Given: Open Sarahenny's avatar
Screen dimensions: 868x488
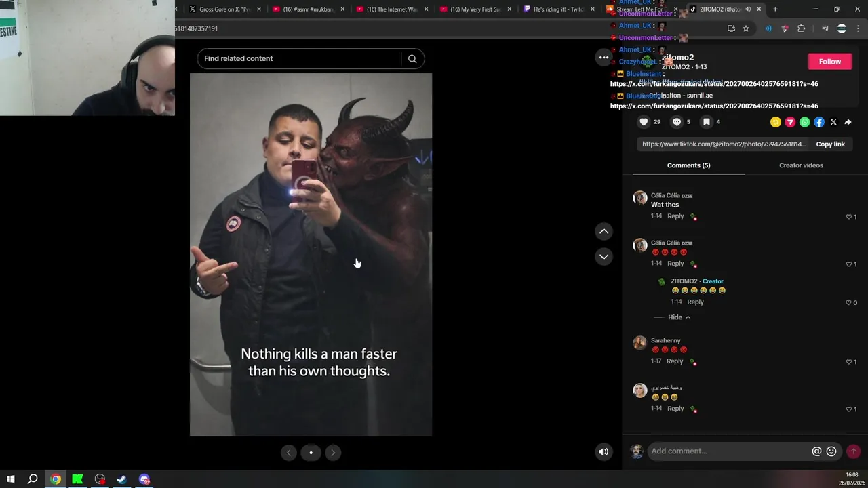Looking at the screenshot, I should tap(639, 343).
